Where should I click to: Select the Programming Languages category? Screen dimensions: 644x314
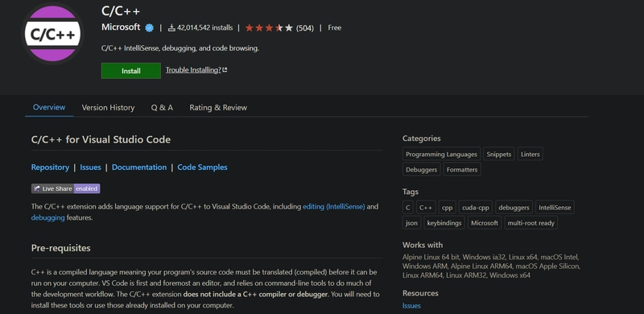[x=441, y=154]
